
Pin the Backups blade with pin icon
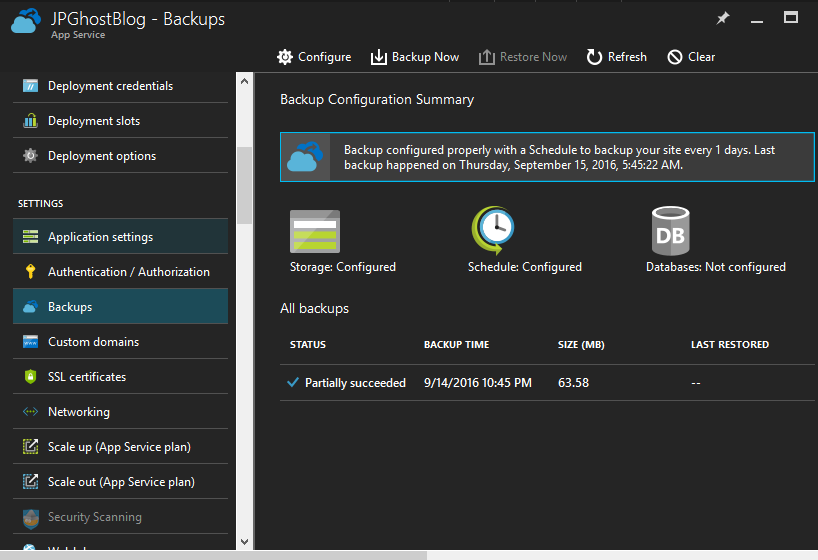coord(723,19)
